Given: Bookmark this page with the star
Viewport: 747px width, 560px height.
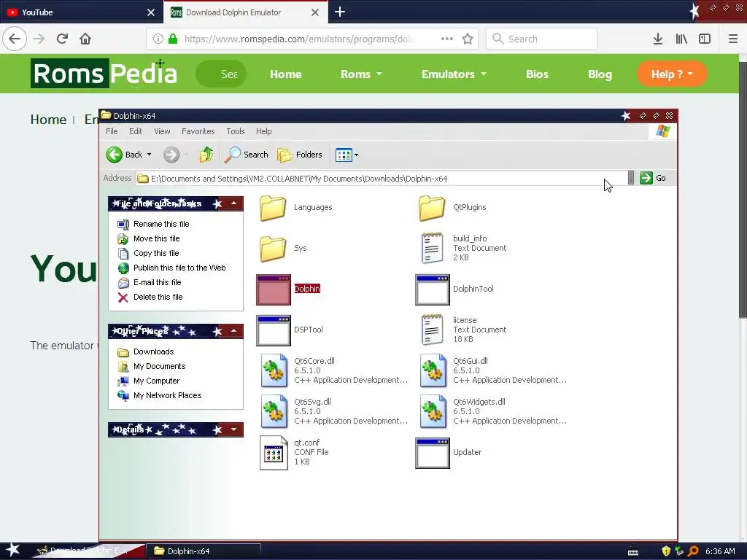Looking at the screenshot, I should click(468, 39).
